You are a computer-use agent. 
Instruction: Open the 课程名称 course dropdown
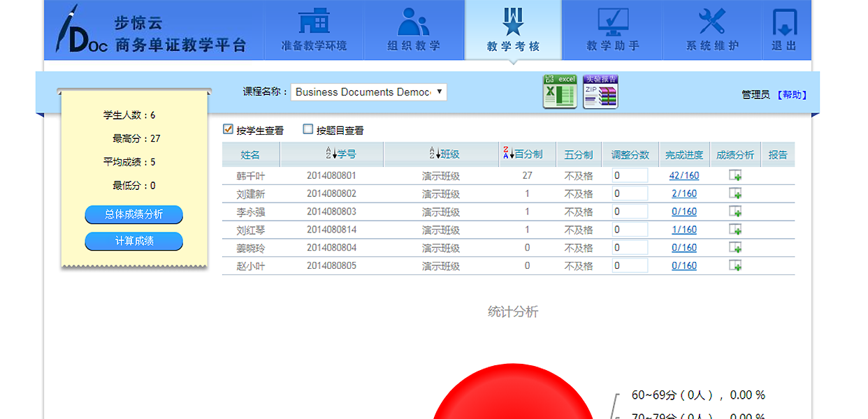[x=369, y=92]
